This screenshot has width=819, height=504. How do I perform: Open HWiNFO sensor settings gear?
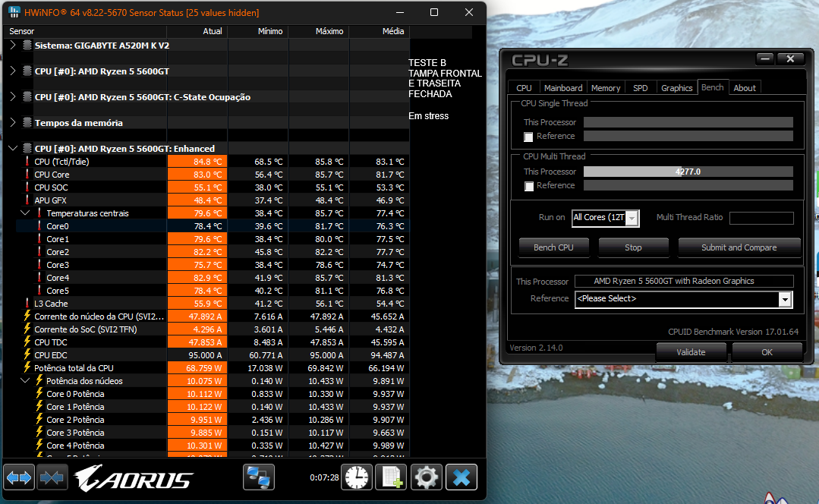tap(427, 477)
